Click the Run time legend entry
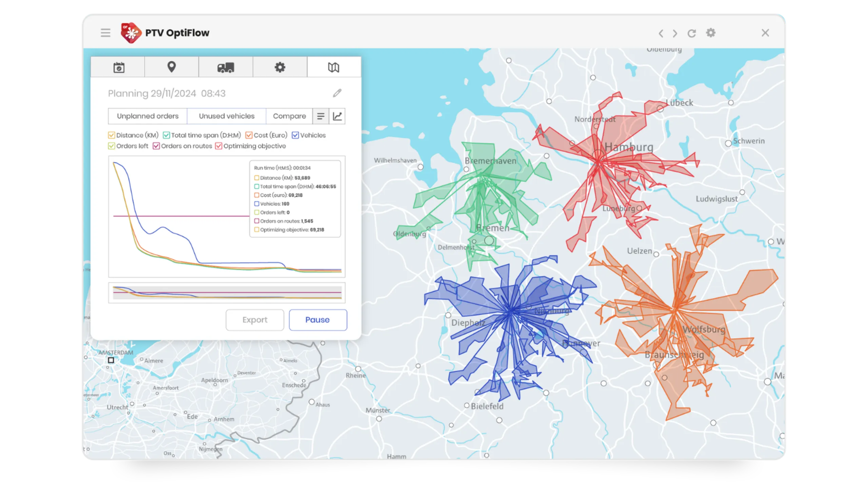This screenshot has width=868, height=488. tap(282, 168)
